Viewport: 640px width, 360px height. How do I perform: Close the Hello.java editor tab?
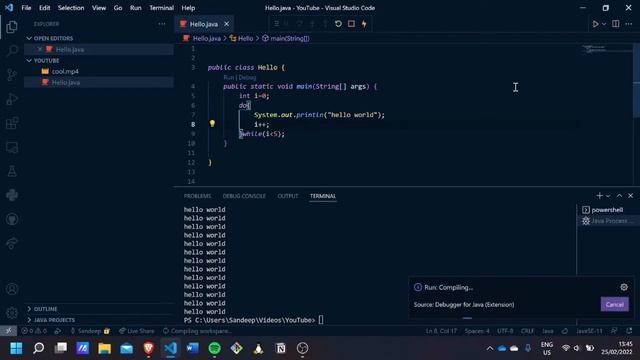(227, 24)
